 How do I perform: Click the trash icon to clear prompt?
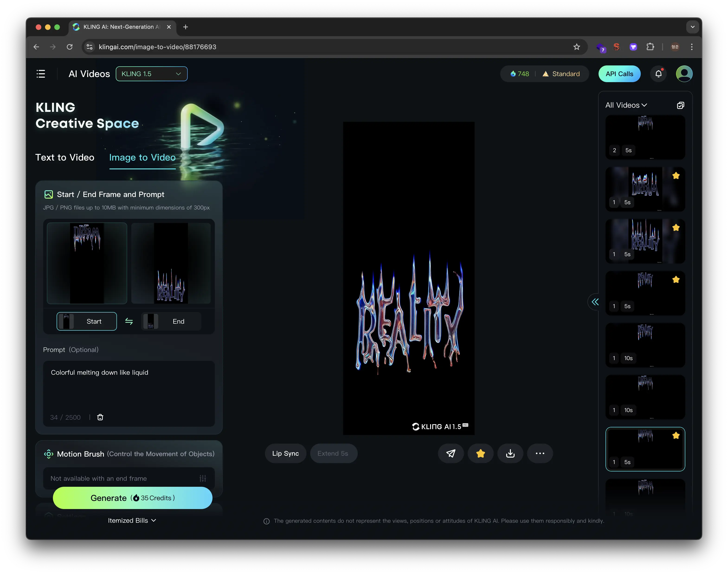100,417
